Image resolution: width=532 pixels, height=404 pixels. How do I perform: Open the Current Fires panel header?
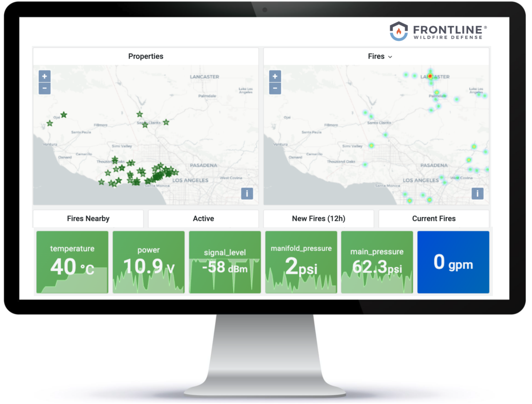[433, 218]
